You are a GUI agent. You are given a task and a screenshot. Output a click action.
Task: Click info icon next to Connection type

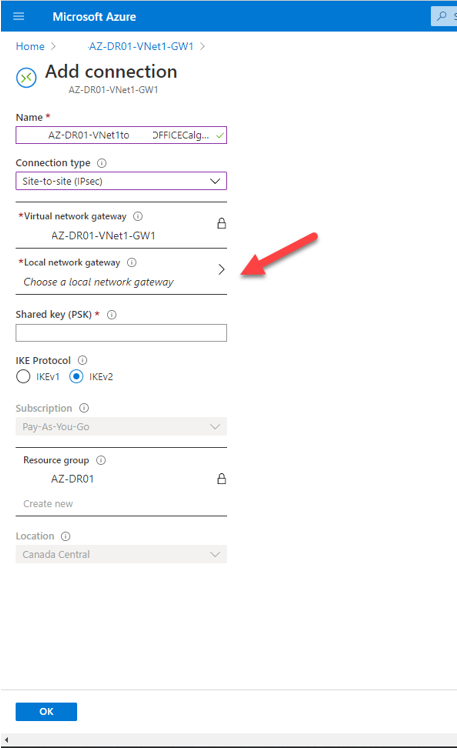point(102,163)
